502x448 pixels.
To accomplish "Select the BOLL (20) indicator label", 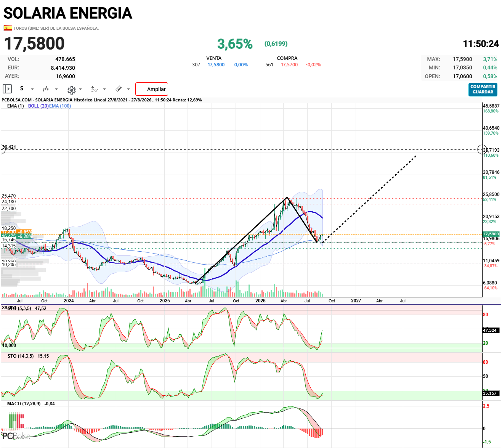I will click(x=38, y=106).
